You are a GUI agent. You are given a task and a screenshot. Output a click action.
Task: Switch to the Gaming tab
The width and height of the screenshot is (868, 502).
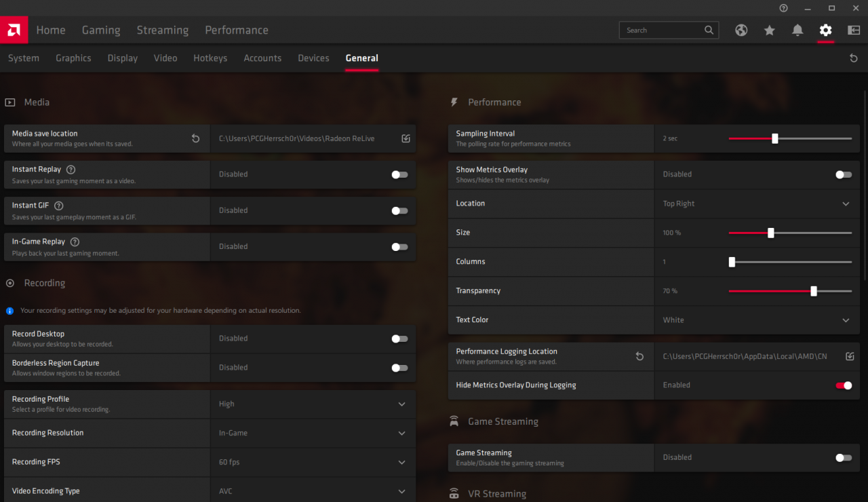(x=101, y=30)
